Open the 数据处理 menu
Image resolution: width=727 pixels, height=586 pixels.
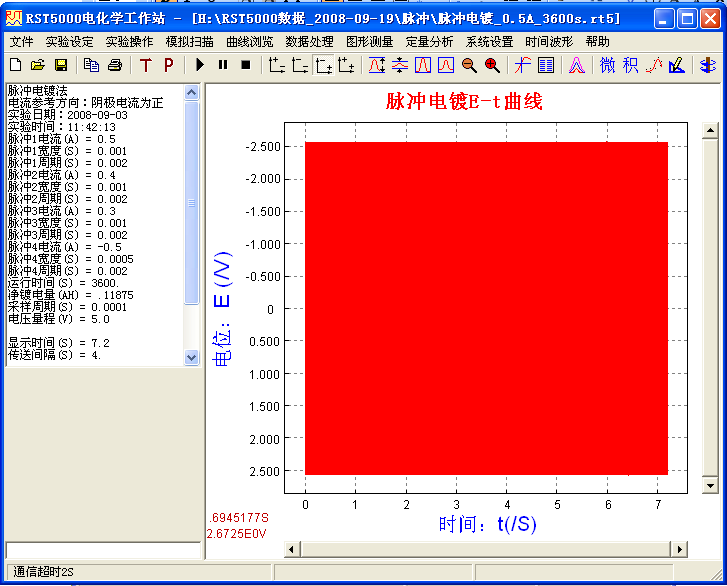click(x=309, y=42)
